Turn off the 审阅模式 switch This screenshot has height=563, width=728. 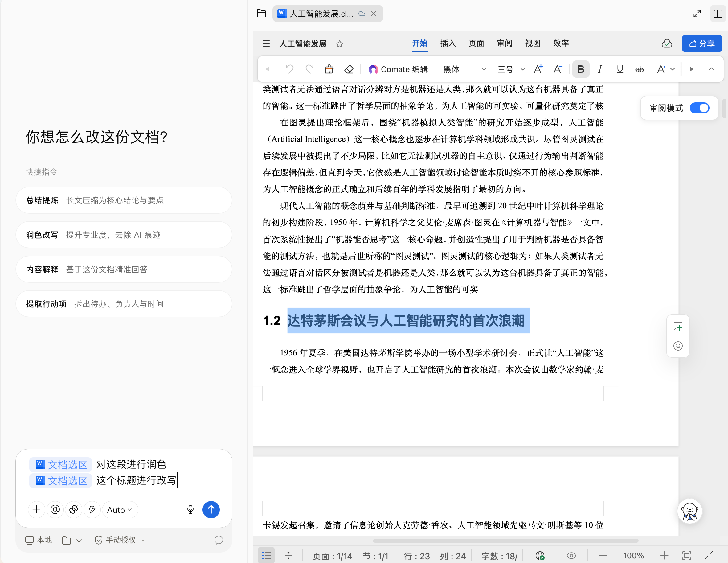click(699, 108)
